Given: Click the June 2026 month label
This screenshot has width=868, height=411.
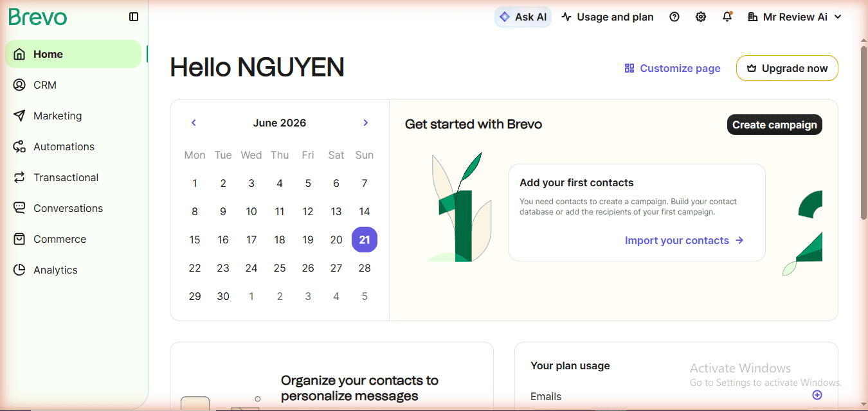Looking at the screenshot, I should [280, 123].
